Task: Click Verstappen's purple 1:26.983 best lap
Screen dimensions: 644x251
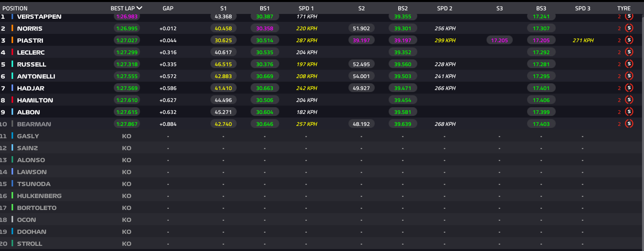Action: (x=126, y=17)
